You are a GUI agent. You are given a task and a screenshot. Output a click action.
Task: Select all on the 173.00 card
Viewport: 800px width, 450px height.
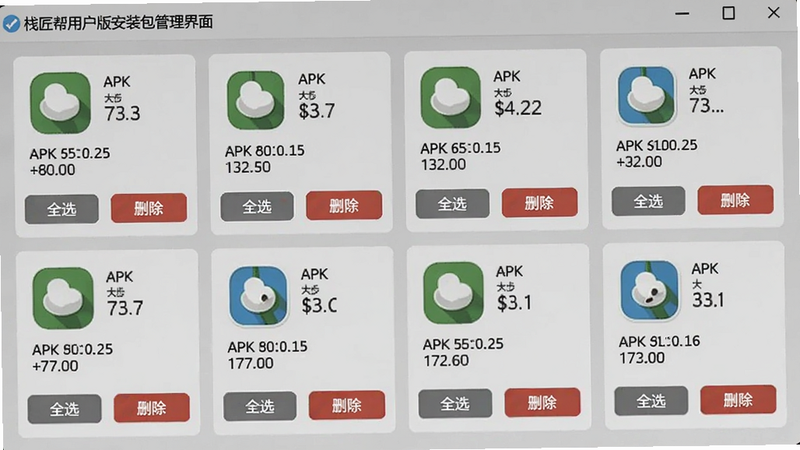coord(651,401)
